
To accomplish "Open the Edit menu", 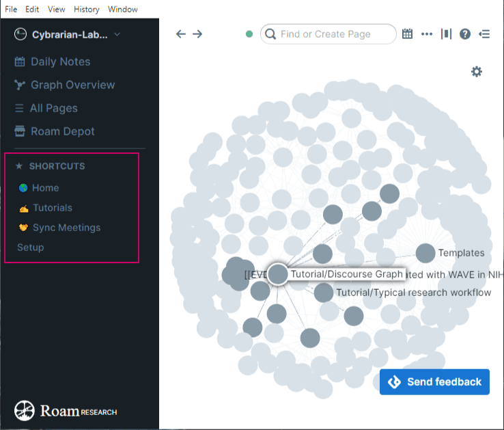I will 32,9.
